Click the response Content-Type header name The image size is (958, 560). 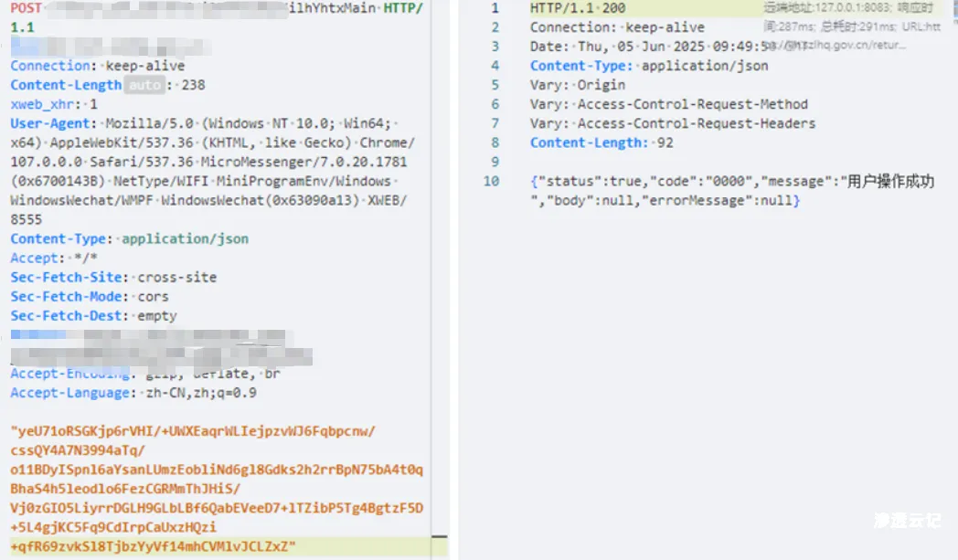tap(581, 66)
